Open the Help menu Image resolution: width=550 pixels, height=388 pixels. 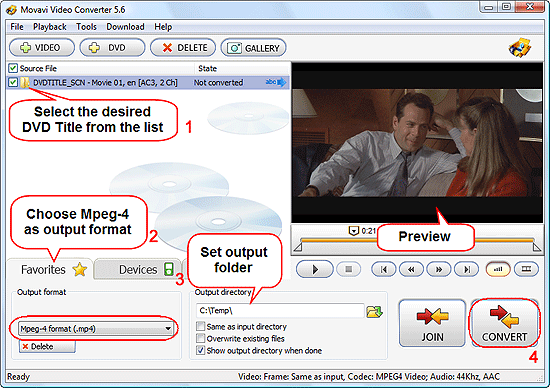(163, 27)
